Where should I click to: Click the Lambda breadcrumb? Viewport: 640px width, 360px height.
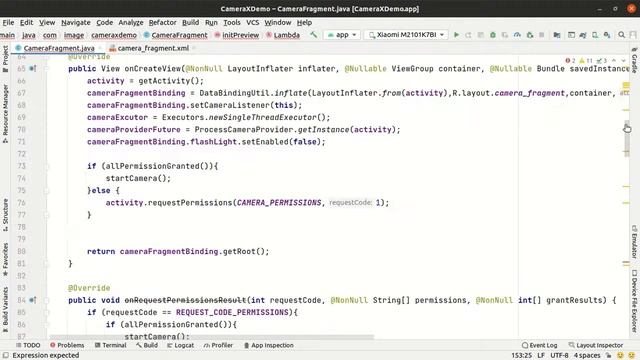coord(283,35)
